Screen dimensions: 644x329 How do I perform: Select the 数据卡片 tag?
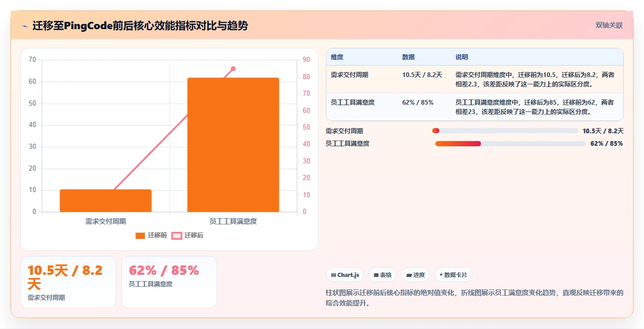tap(453, 275)
